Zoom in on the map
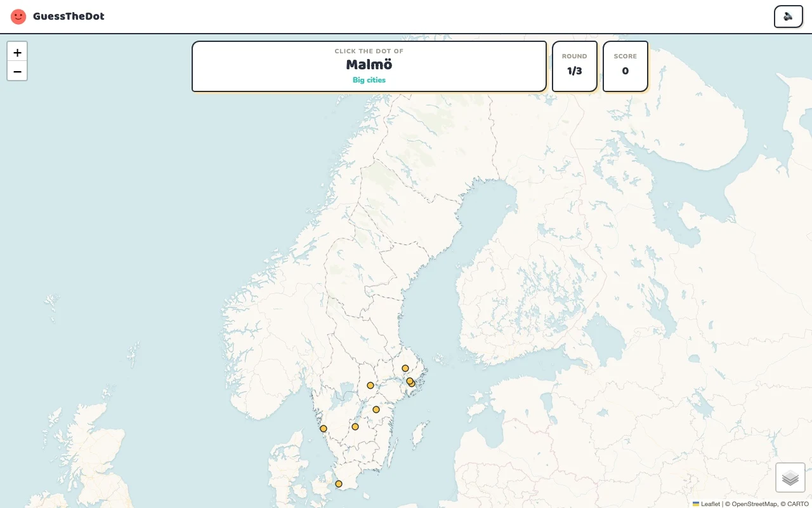Image resolution: width=812 pixels, height=508 pixels. coord(17,52)
